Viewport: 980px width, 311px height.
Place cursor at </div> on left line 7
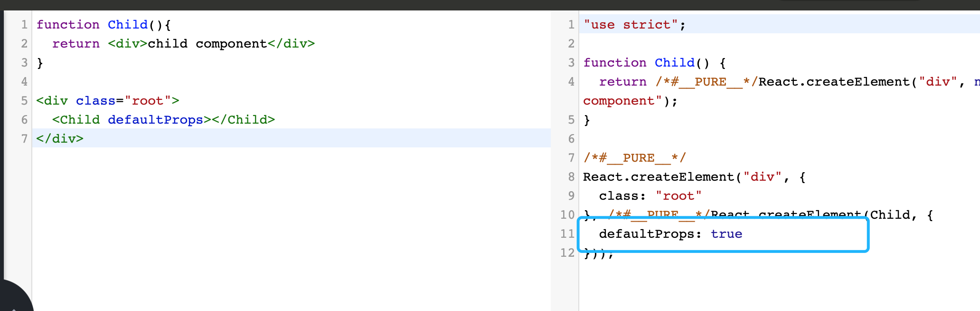pyautogui.click(x=60, y=139)
